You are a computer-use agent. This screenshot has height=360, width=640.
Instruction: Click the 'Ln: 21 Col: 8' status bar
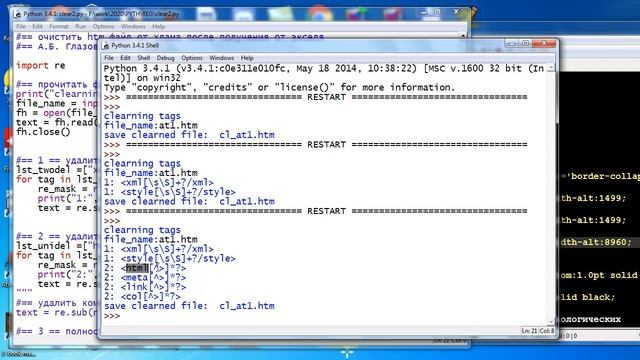538,331
